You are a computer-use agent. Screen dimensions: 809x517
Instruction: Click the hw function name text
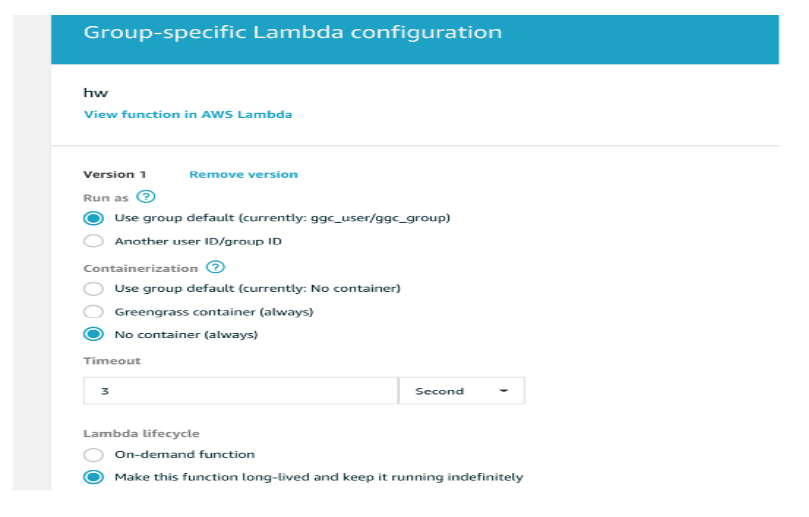[x=96, y=93]
